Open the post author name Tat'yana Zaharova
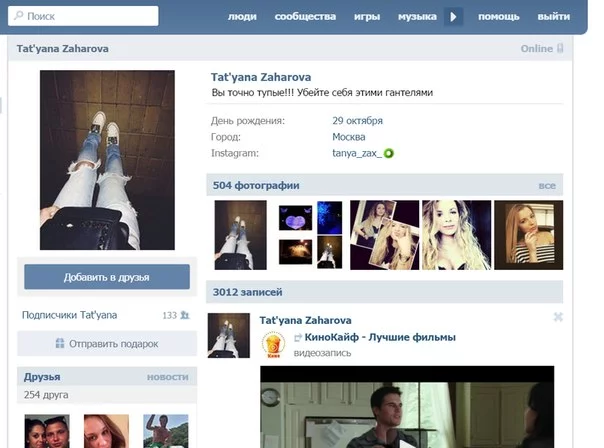The width and height of the screenshot is (604, 448). (x=305, y=320)
